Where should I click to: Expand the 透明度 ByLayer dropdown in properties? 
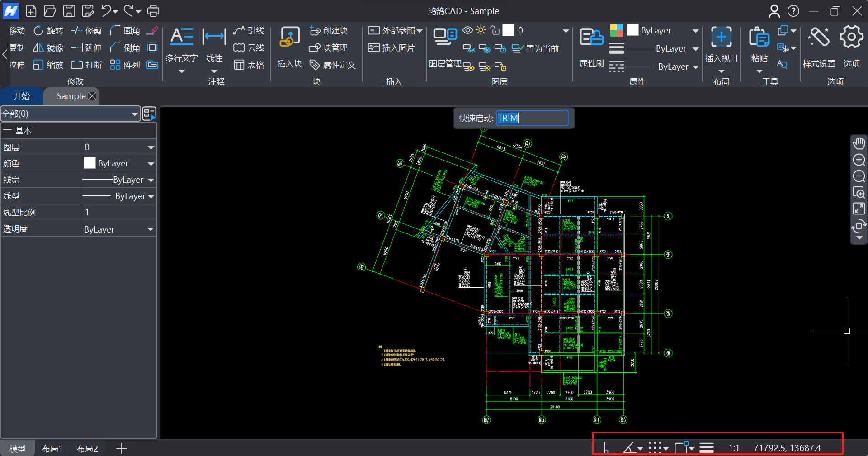[x=151, y=229]
